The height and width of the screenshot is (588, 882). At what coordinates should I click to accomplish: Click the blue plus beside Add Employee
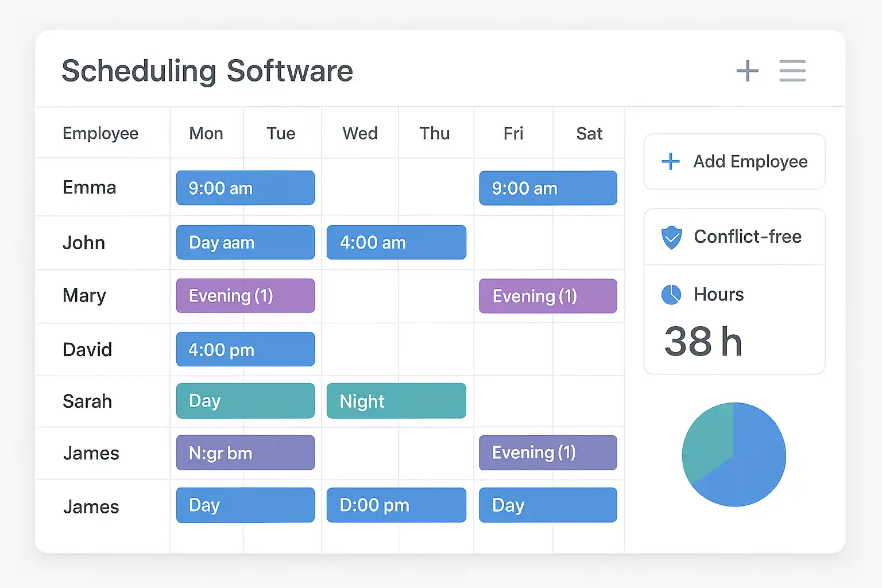[671, 161]
